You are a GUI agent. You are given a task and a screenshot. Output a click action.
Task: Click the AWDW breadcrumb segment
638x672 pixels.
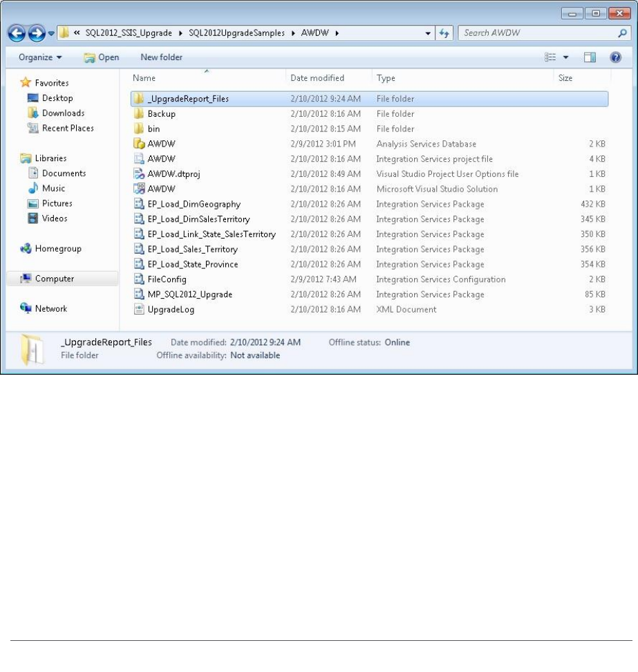pos(315,33)
